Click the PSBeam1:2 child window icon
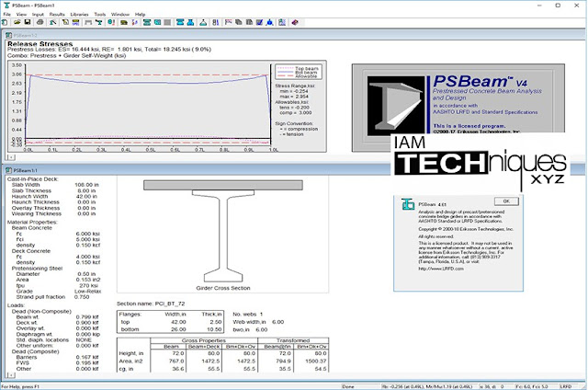 click(8, 35)
